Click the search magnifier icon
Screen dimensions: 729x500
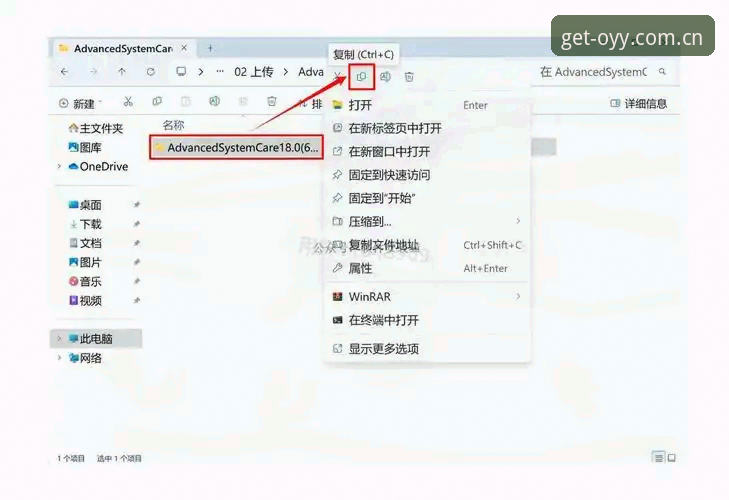click(663, 72)
